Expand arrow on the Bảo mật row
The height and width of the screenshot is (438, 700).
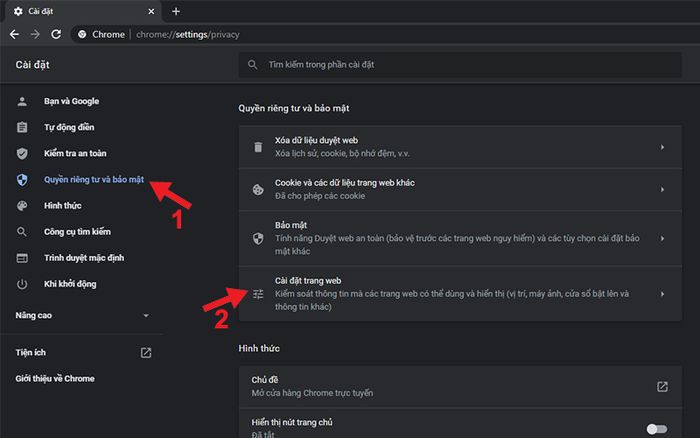pyautogui.click(x=662, y=238)
